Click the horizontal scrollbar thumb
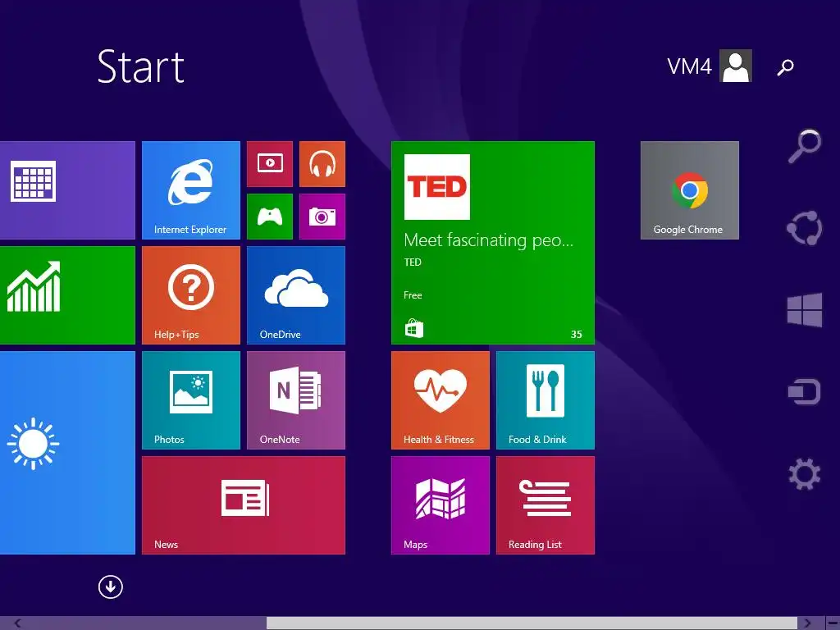 [532, 623]
